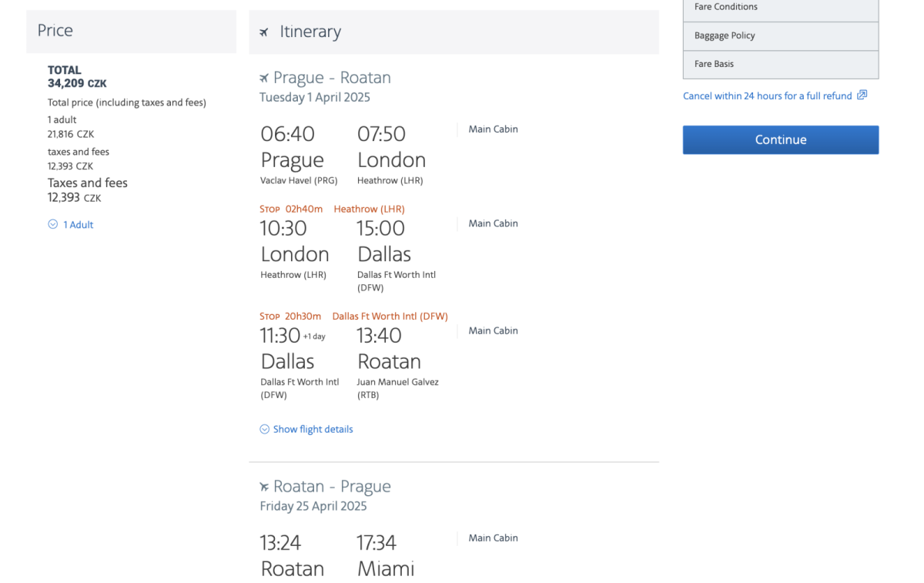The height and width of the screenshot is (583, 924).
Task: Click the circled chevron beside Show flight details
Action: (265, 429)
